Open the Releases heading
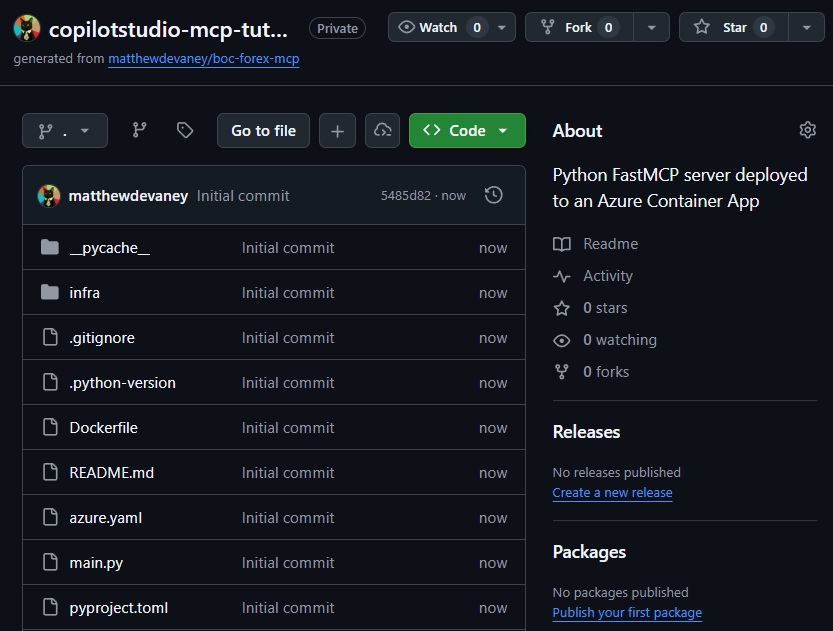This screenshot has width=833, height=631. 586,432
